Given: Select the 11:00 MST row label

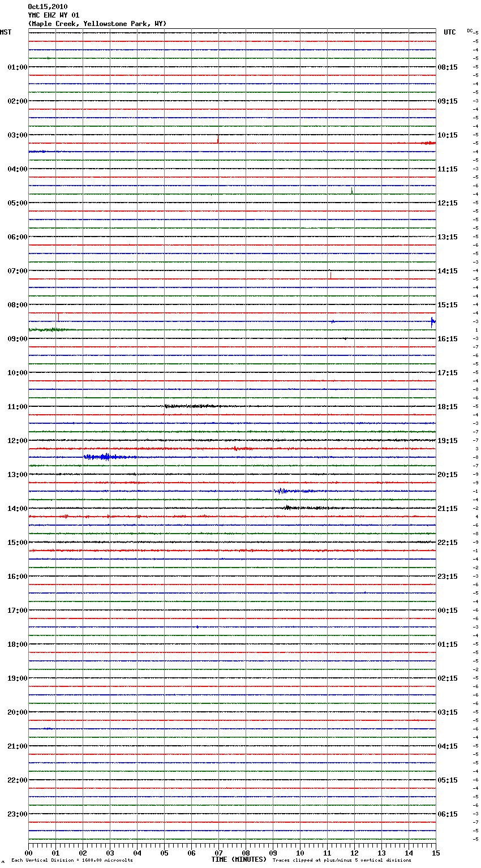Looking at the screenshot, I should coord(17,407).
